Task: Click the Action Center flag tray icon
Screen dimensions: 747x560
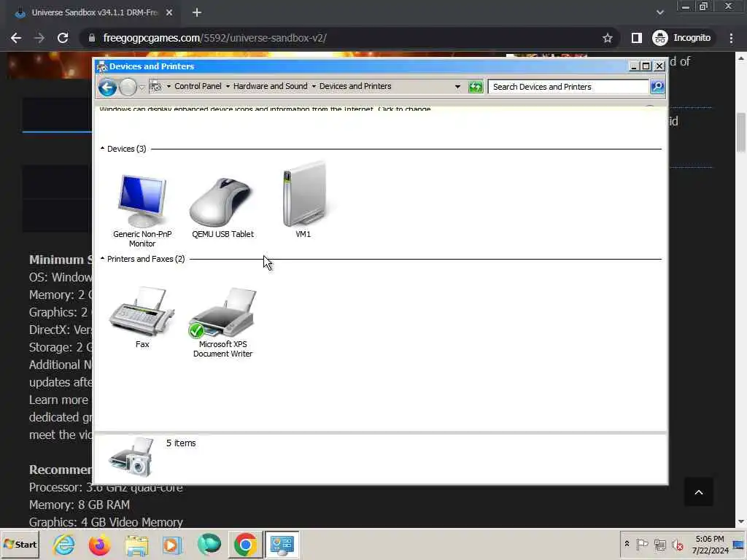Action: click(642, 544)
